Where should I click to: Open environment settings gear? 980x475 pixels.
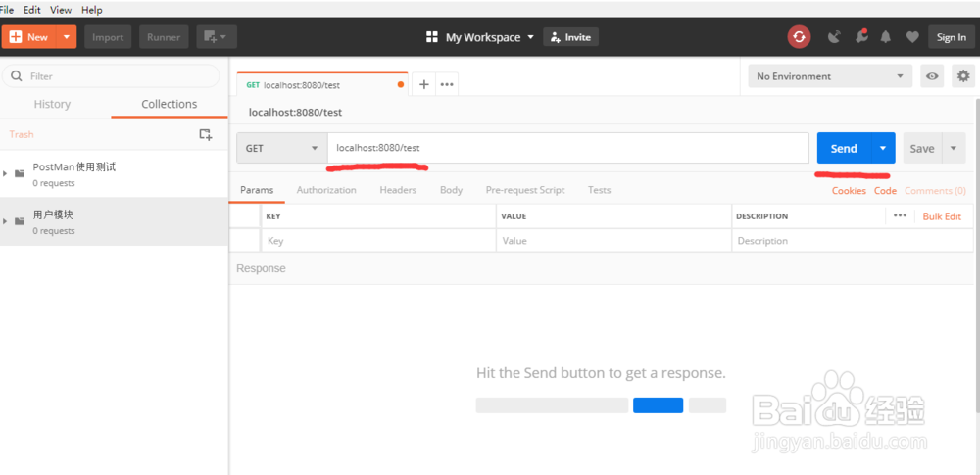[x=963, y=76]
